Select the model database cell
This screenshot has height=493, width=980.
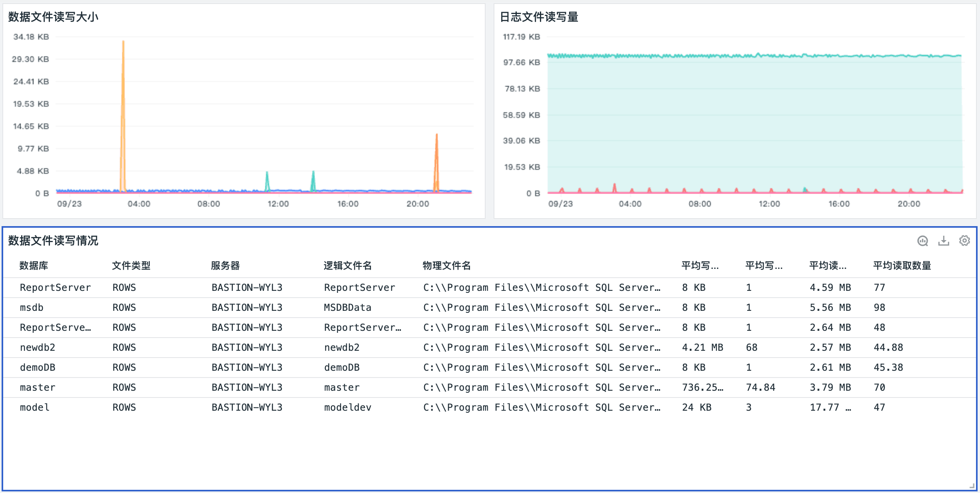tap(35, 408)
